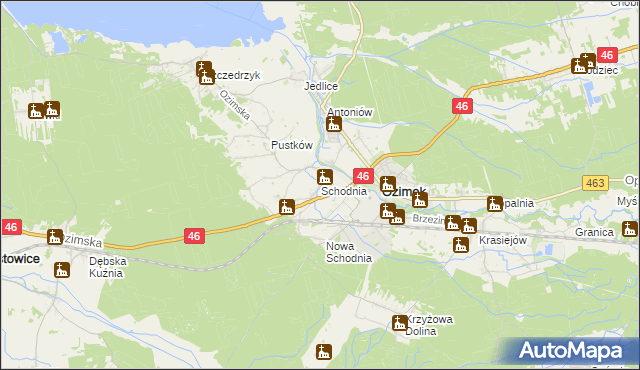Click church icon at start of western Ozimska label
Image resolution: width=640 pixels, height=370 pixels.
(x=55, y=237)
